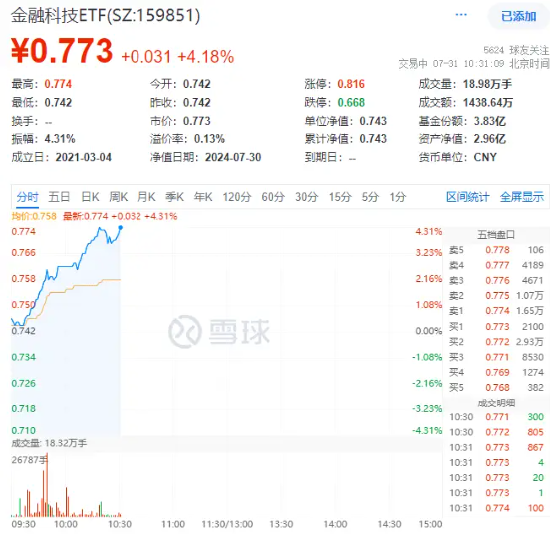Viewport: 550px width, 535px height.
Task: Switch to the 120分 chart tab
Action: click(x=237, y=197)
